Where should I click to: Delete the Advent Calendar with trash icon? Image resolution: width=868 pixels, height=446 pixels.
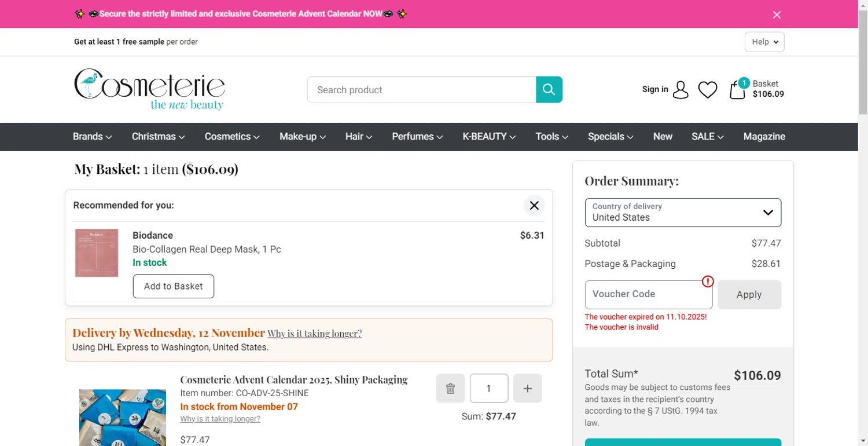click(450, 388)
